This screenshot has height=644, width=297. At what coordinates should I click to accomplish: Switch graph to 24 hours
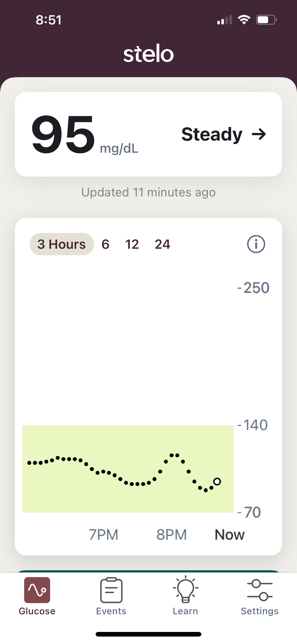(162, 244)
